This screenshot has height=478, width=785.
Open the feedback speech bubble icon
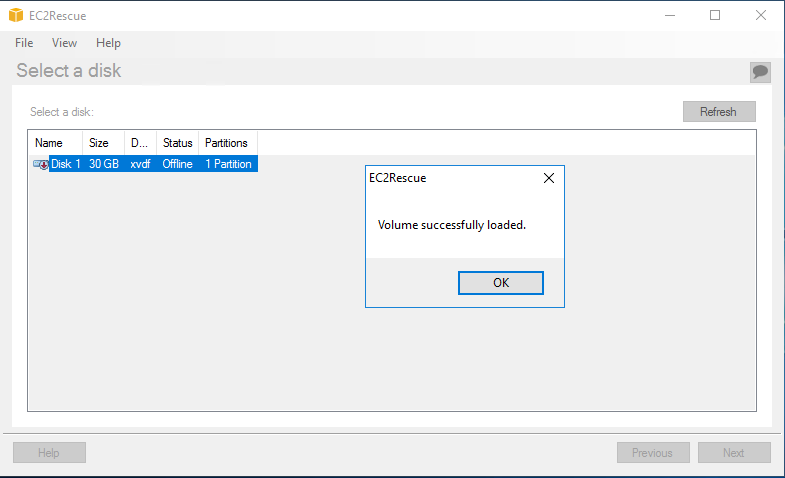760,72
